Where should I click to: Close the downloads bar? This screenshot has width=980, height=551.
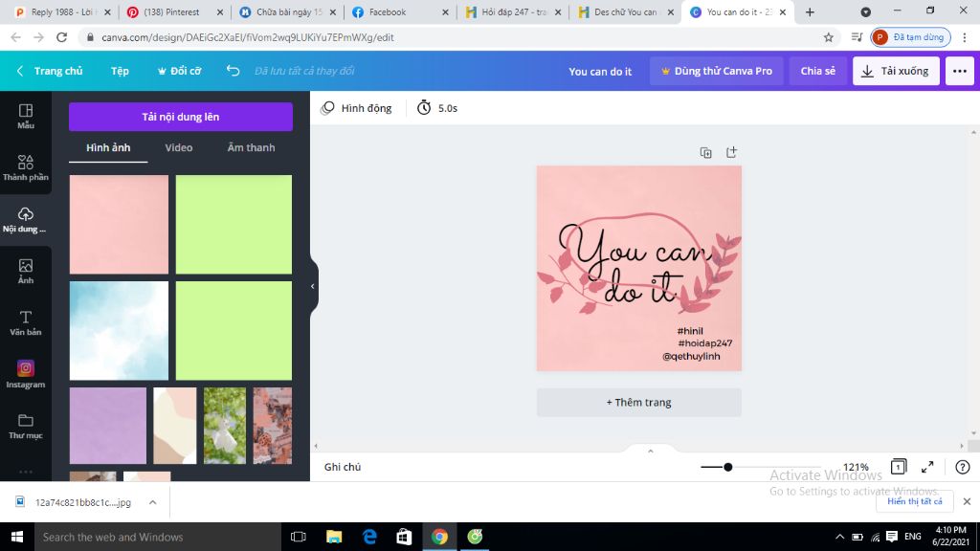(967, 501)
